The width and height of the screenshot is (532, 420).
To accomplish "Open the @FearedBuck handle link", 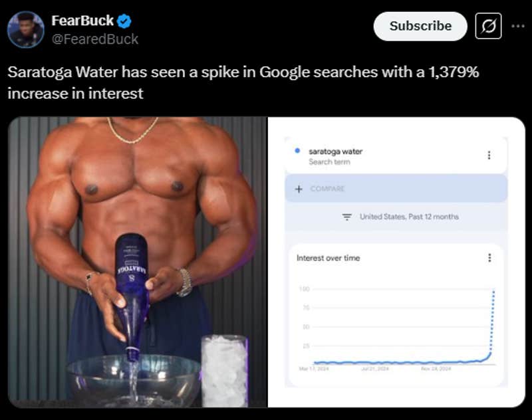I will (x=95, y=39).
